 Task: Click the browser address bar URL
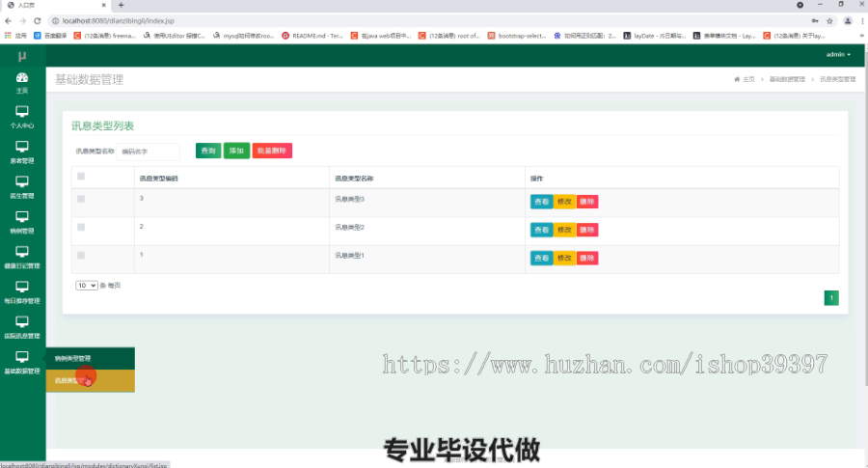click(x=119, y=21)
